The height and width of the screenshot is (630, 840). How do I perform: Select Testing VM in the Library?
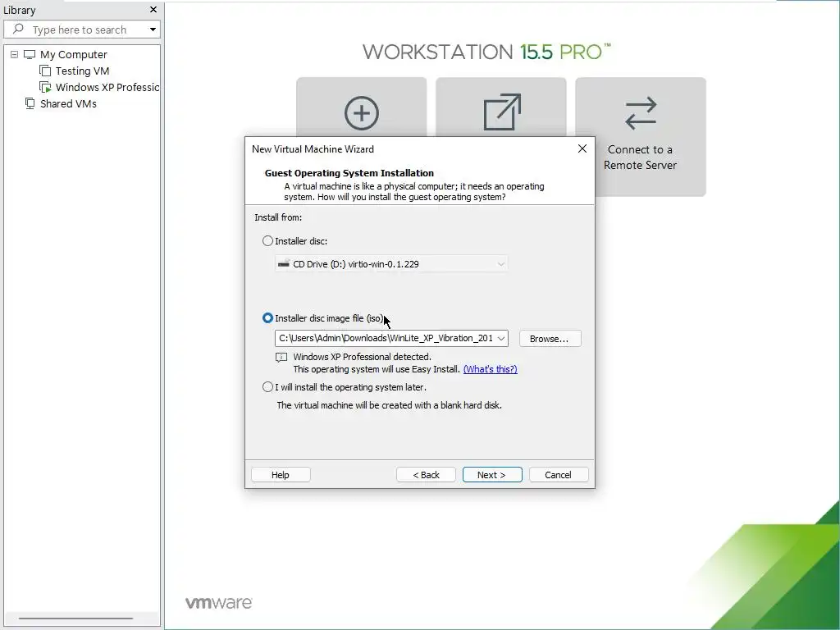[x=82, y=71]
